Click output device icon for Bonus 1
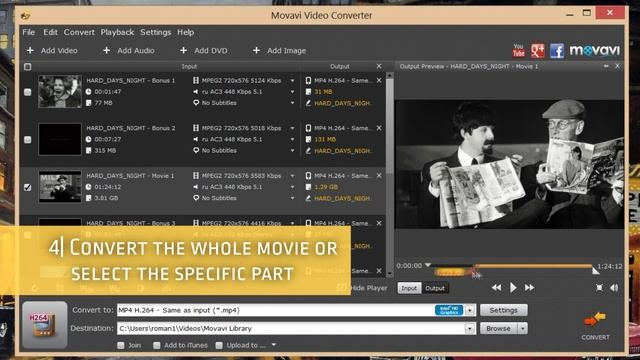The height and width of the screenshot is (360, 640). point(308,80)
